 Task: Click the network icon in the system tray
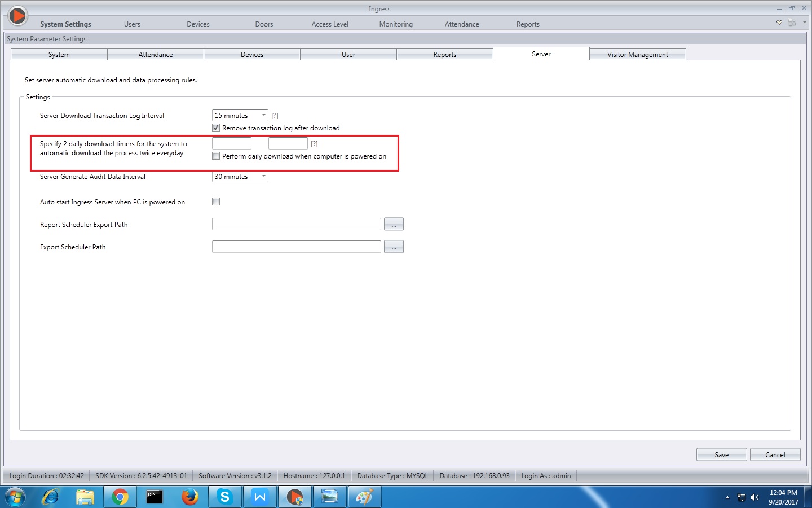coord(742,497)
